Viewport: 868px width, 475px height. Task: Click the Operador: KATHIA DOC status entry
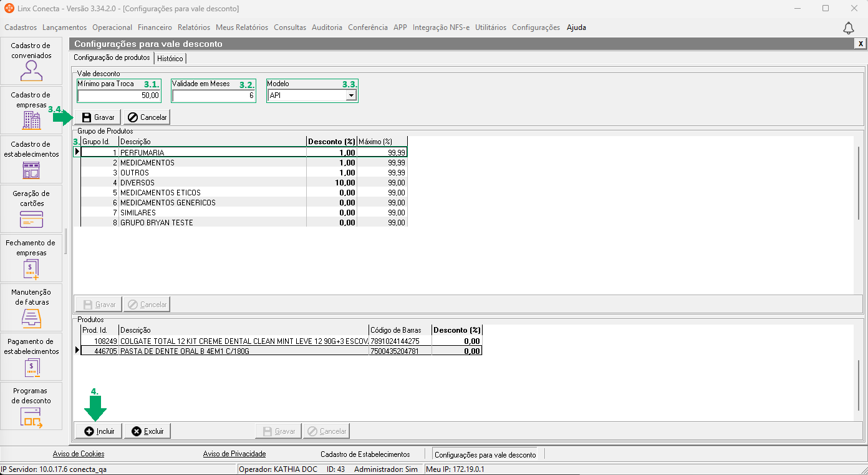[x=278, y=469]
